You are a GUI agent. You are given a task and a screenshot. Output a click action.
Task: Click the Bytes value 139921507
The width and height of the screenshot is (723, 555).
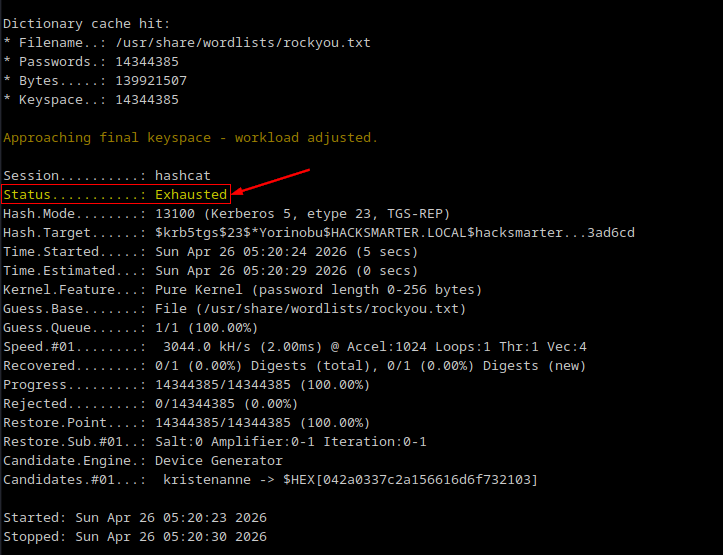(x=150, y=81)
